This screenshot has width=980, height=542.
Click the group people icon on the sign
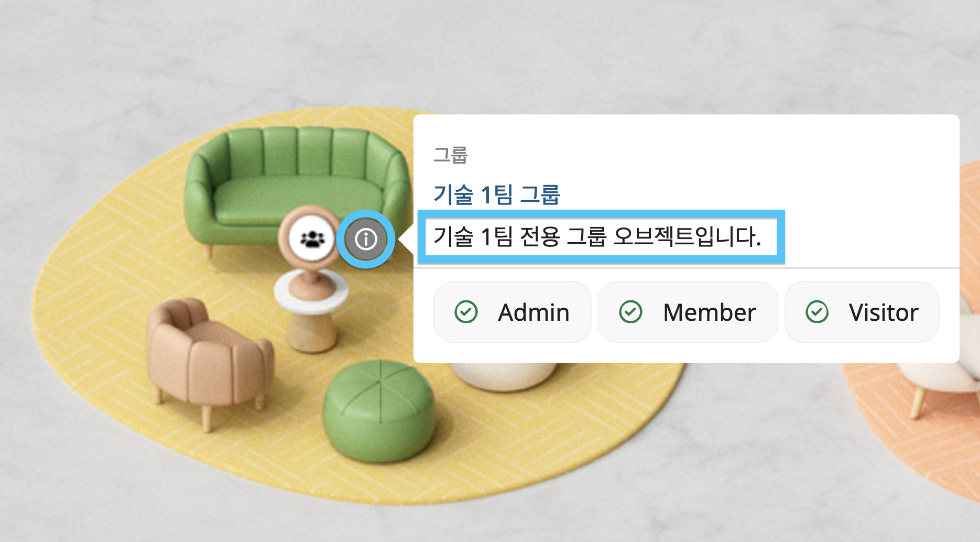tap(312, 239)
